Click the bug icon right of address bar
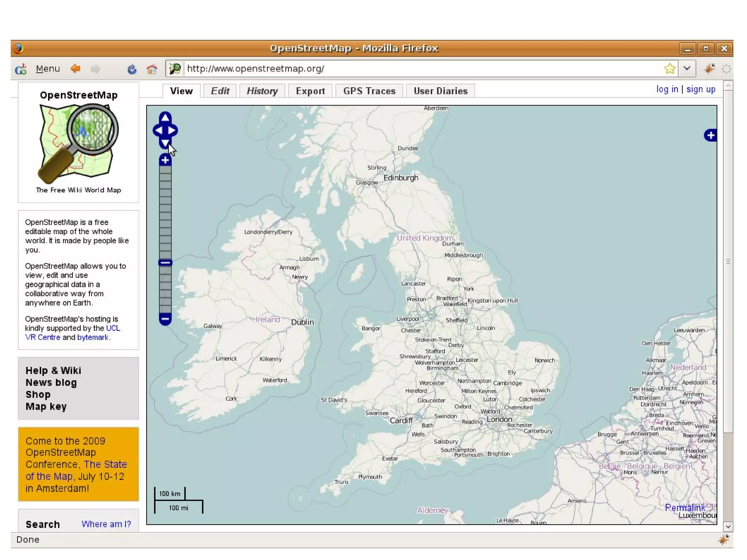This screenshot has height=560, width=747. coord(709,69)
